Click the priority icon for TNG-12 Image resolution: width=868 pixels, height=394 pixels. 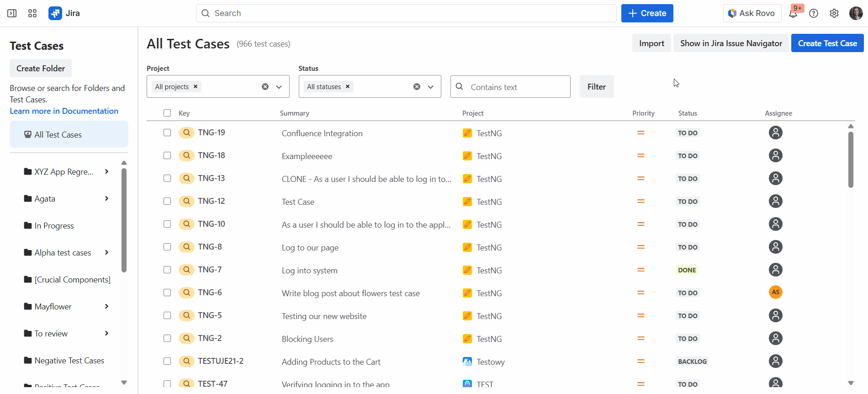coord(641,201)
